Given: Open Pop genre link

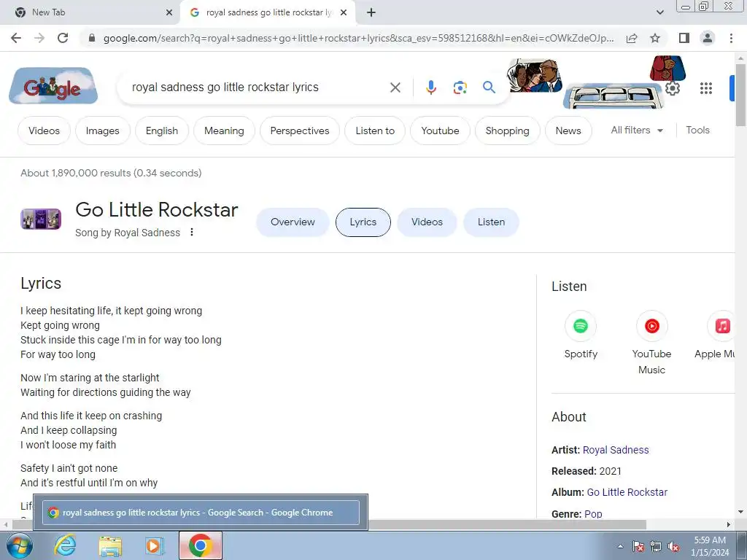Looking at the screenshot, I should (x=593, y=514).
